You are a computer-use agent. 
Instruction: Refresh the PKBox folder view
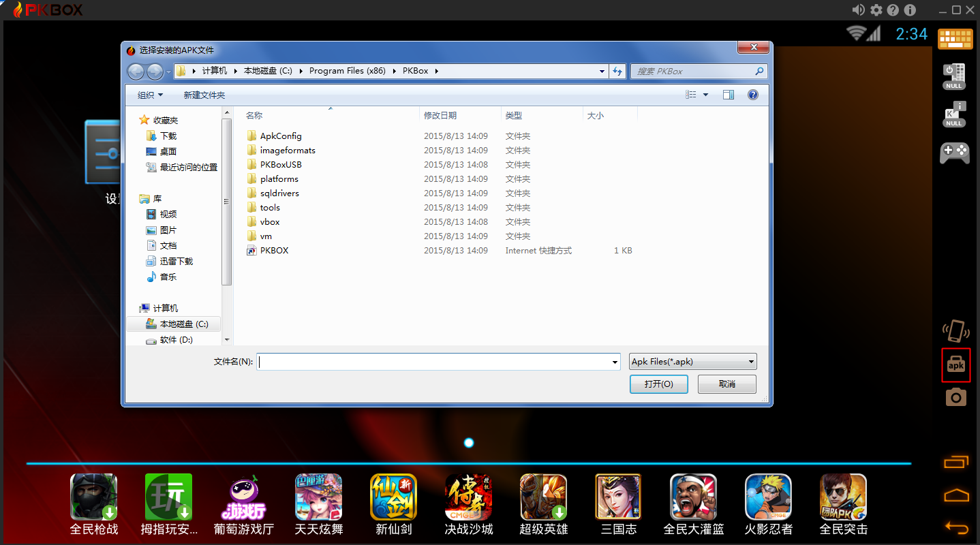(x=618, y=71)
